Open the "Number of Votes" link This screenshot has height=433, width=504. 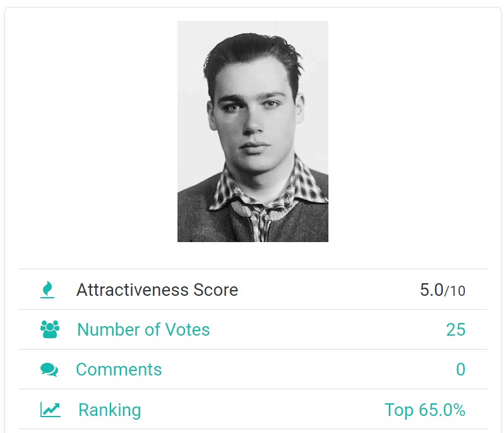143,330
